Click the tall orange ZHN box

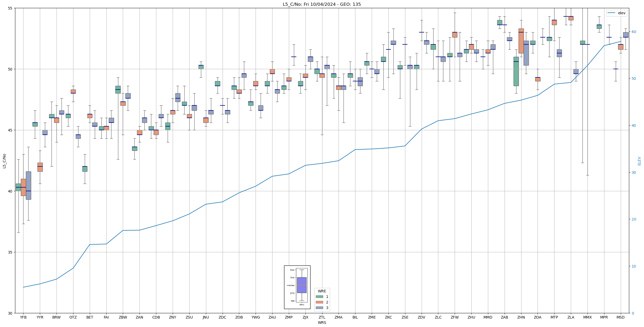[x=521, y=41]
